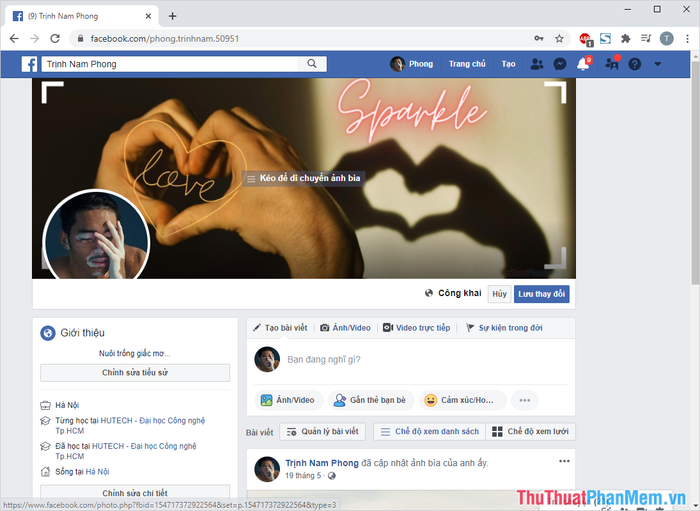Click the Nuôi trồng giấc mơ bio text
The height and width of the screenshot is (511, 700).
[135, 353]
